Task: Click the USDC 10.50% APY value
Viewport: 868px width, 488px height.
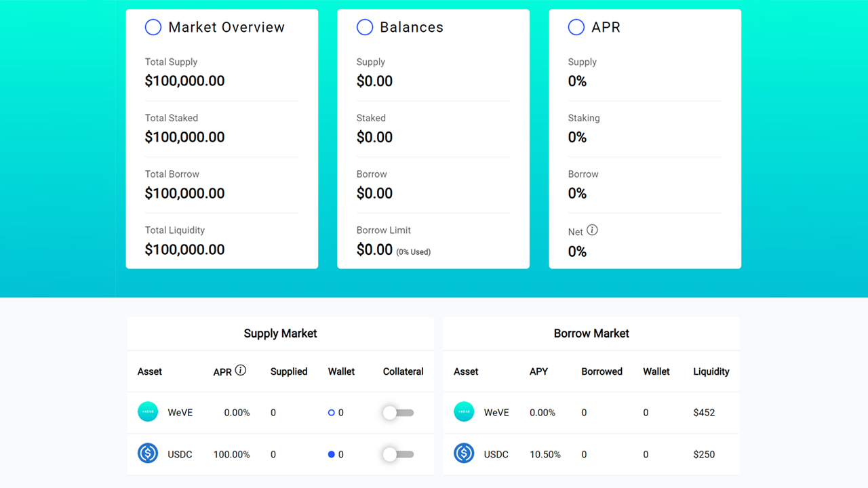Action: (x=545, y=454)
